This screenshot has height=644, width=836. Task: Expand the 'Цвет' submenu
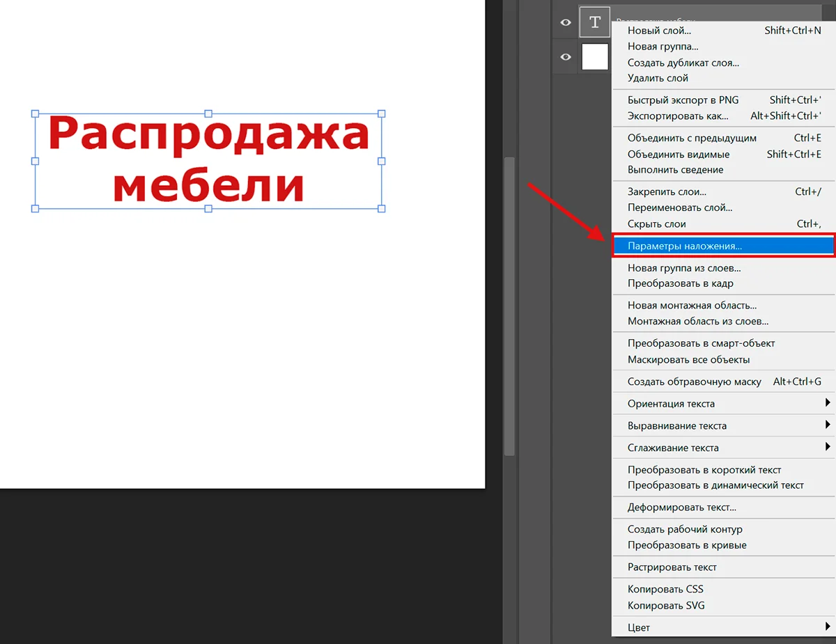723,628
